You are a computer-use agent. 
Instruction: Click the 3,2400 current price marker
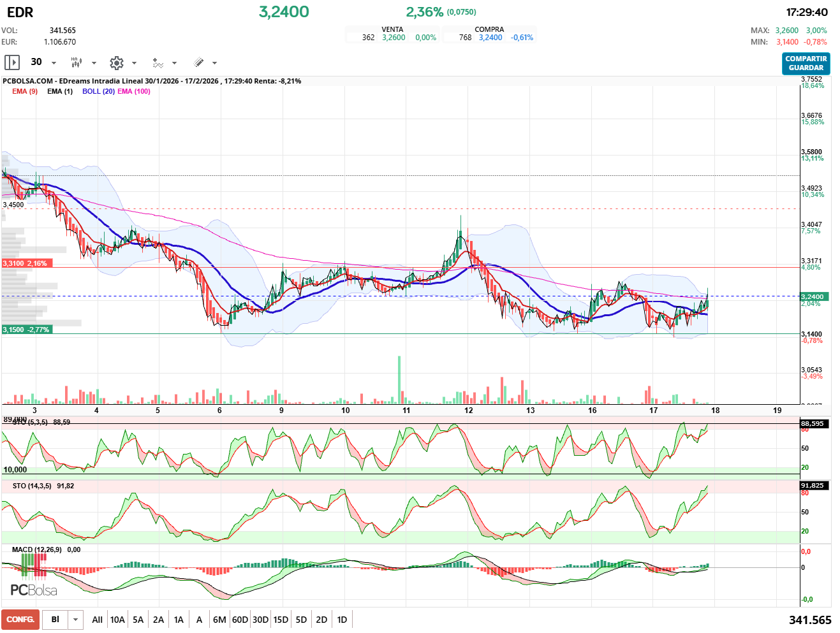click(x=813, y=296)
